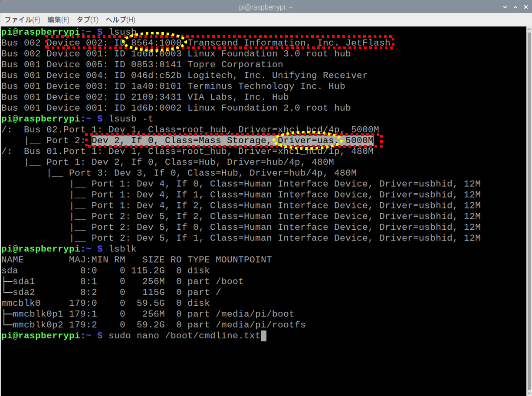Click the Topre Corporation device text

pyautogui.click(x=235, y=64)
